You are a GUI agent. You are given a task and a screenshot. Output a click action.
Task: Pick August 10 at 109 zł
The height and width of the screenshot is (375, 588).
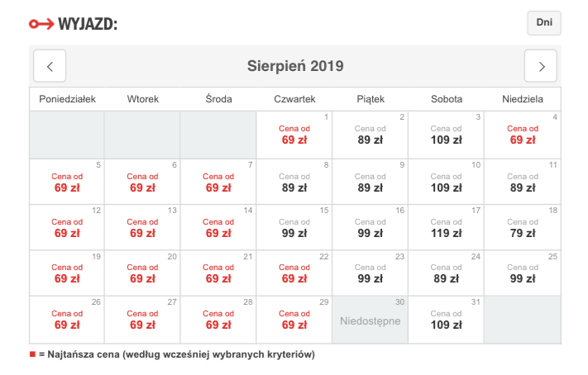coord(446,182)
